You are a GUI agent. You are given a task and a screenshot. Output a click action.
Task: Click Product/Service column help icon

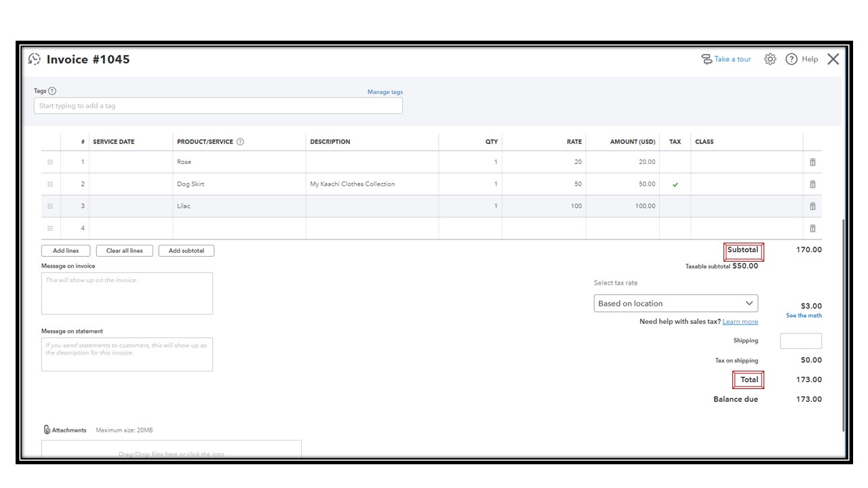(240, 142)
